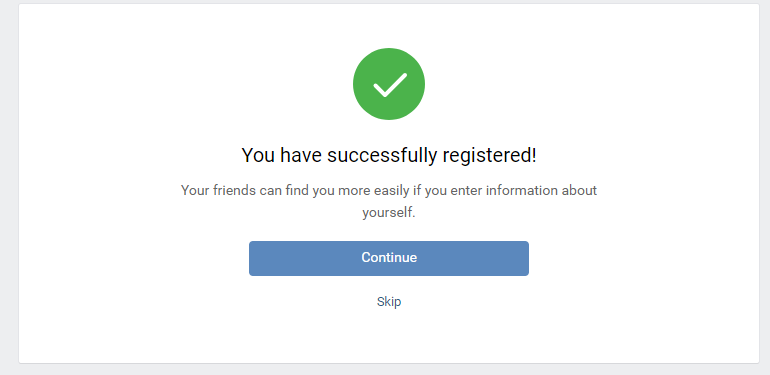Tap the white tick inside the green circle
The image size is (770, 375).
390,84
